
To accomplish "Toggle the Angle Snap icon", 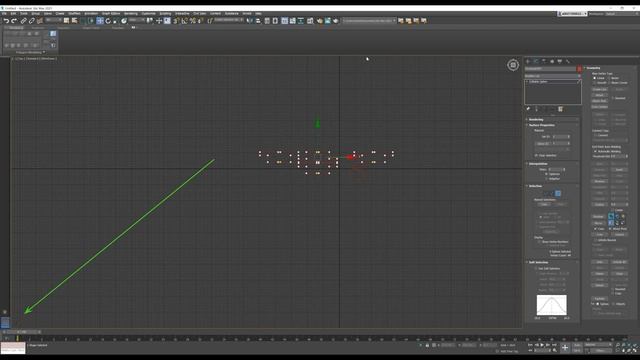I will [184, 20].
